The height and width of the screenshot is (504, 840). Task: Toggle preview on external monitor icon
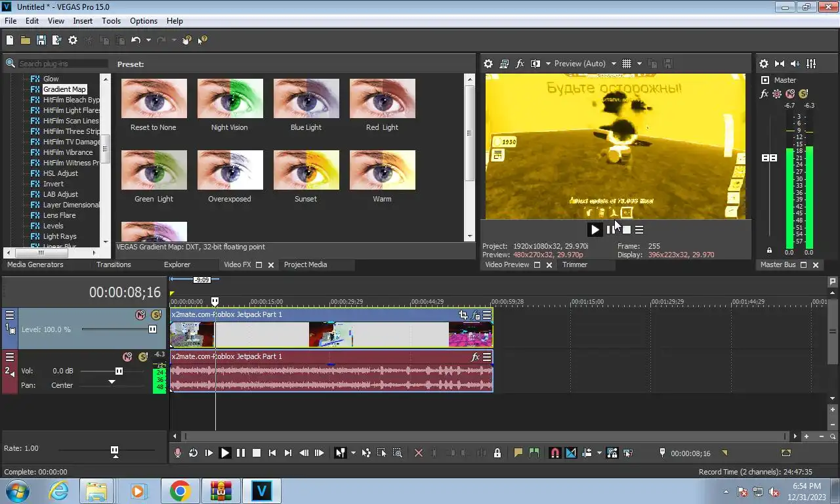(x=504, y=64)
